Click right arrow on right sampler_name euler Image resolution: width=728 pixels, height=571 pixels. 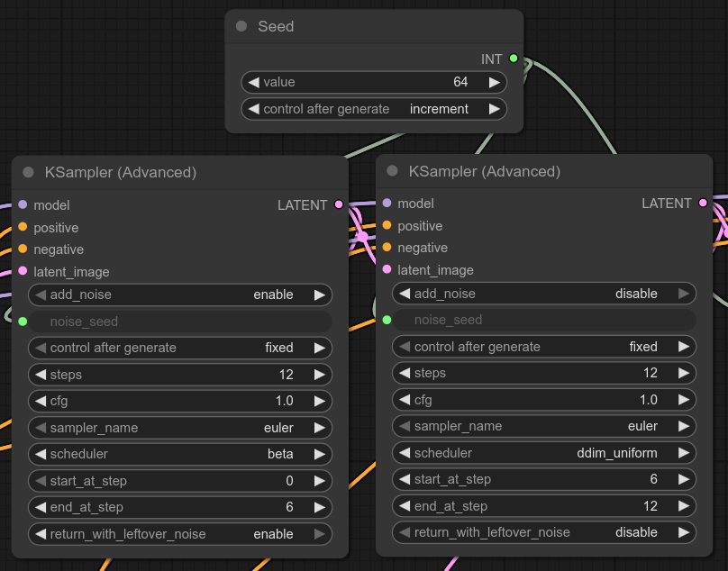(x=684, y=426)
